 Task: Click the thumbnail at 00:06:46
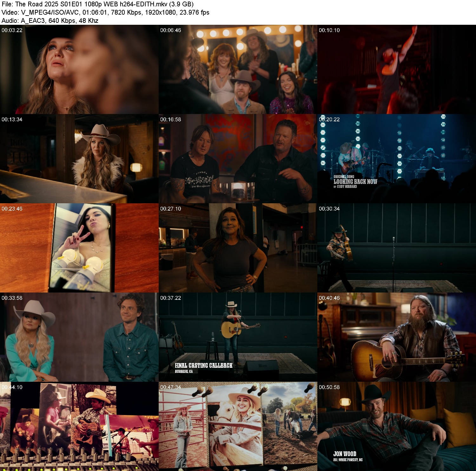tap(238, 70)
